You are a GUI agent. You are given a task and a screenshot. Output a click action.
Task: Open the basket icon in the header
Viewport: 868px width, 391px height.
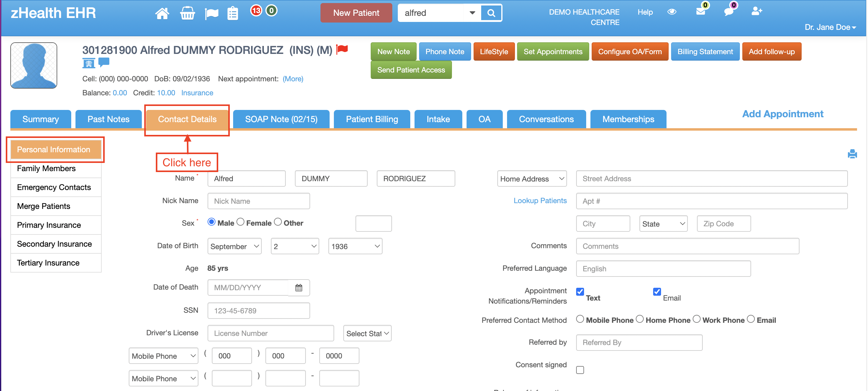click(x=187, y=13)
